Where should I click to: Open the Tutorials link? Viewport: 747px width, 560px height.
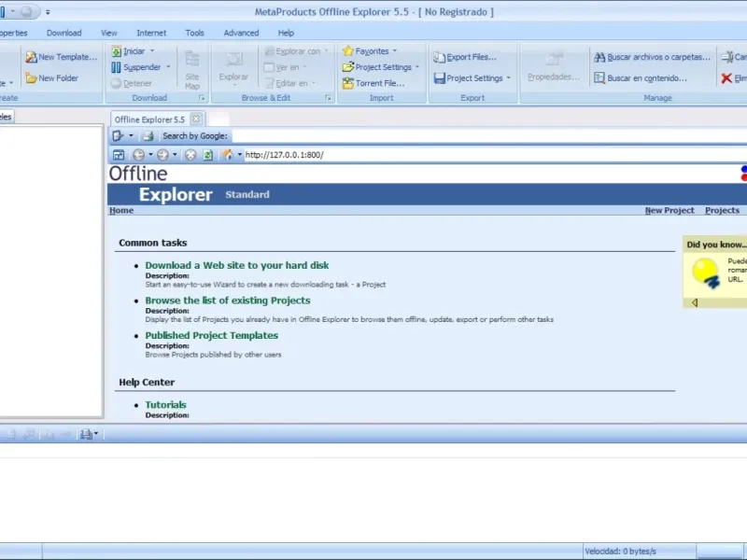[x=165, y=405]
